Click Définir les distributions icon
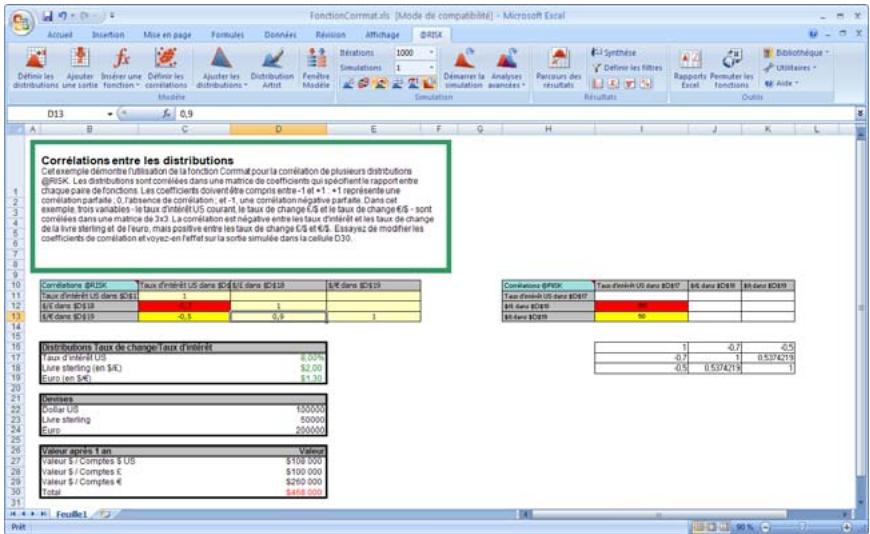The image size is (870, 534). tap(37, 62)
